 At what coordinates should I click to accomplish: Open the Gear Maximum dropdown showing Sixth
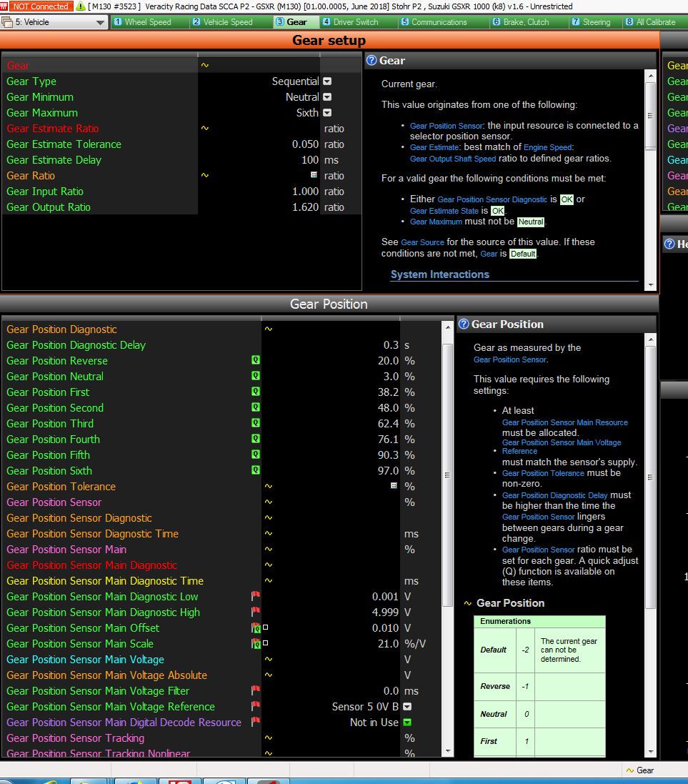(x=327, y=112)
